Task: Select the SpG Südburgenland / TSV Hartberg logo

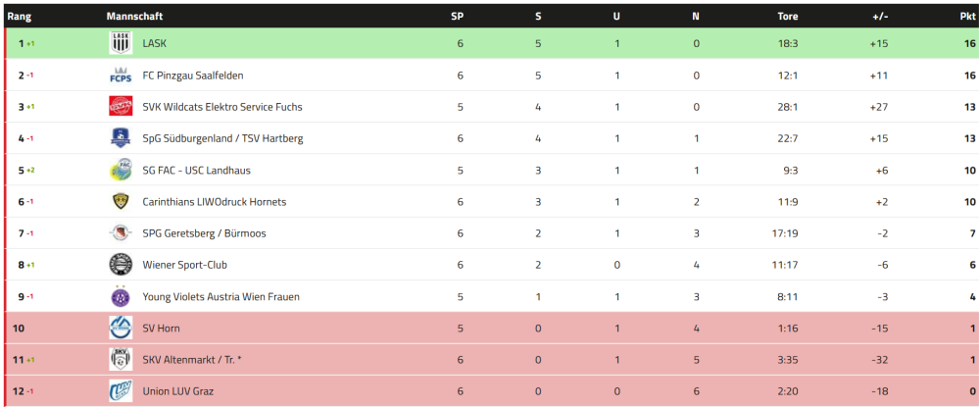Action: point(121,138)
